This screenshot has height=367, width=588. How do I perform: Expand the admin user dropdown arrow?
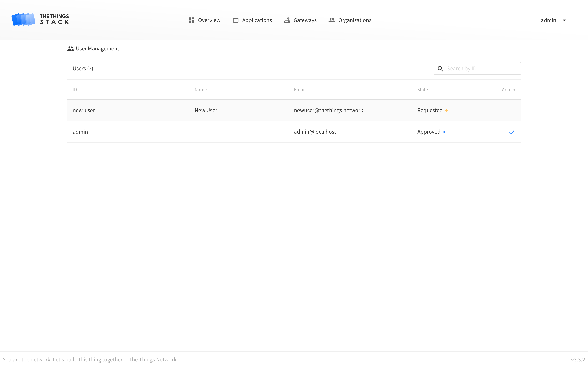(564, 20)
